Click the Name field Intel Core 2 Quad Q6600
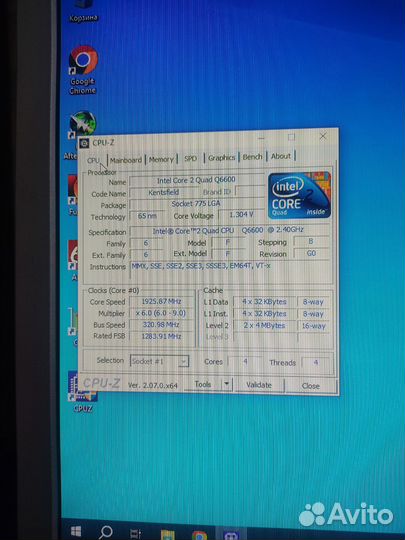The image size is (405, 540). pyautogui.click(x=196, y=180)
